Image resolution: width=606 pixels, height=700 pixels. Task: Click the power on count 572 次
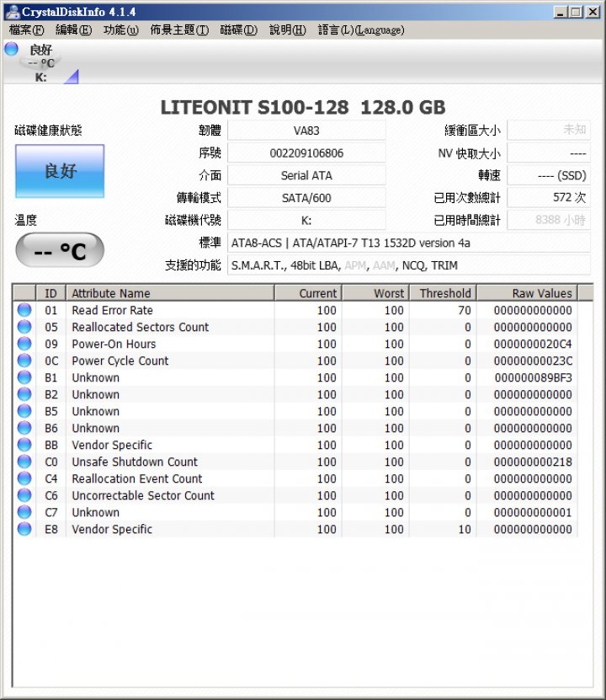pyautogui.click(x=549, y=197)
